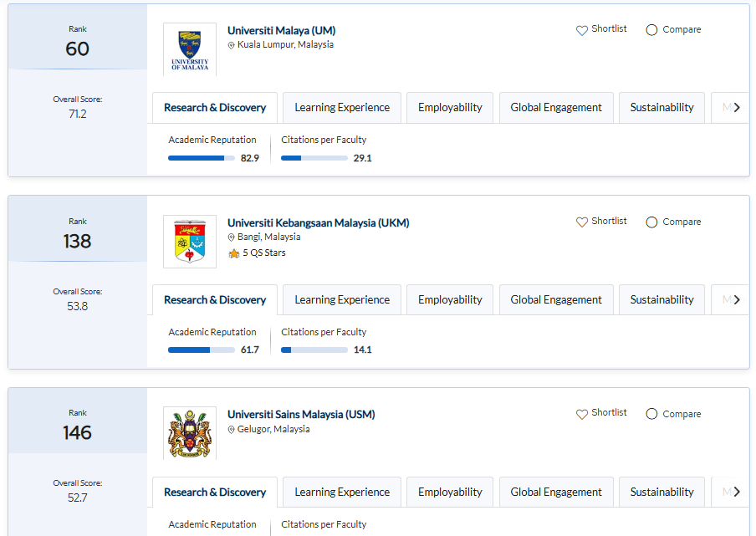Click Shortlist label for USM

click(609, 412)
